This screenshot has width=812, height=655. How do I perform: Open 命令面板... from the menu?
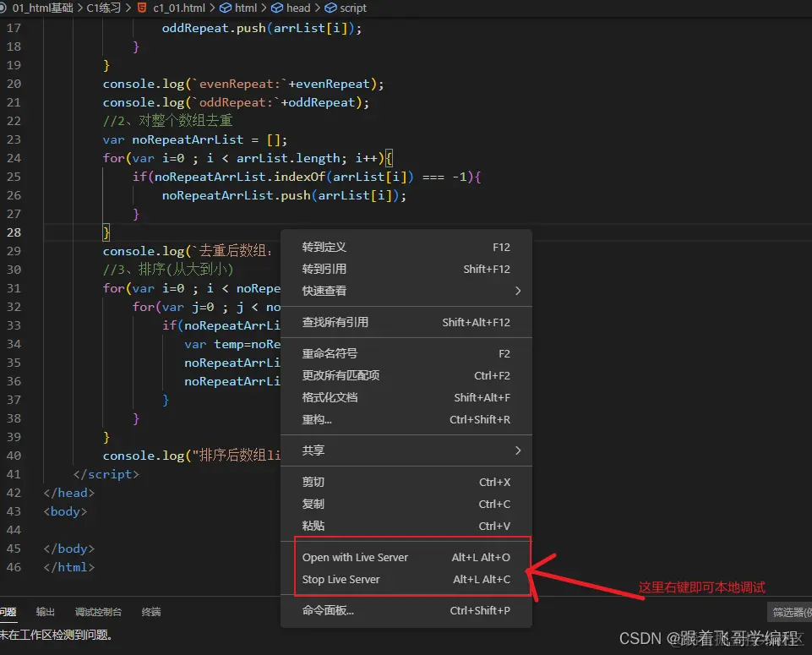pyautogui.click(x=406, y=610)
